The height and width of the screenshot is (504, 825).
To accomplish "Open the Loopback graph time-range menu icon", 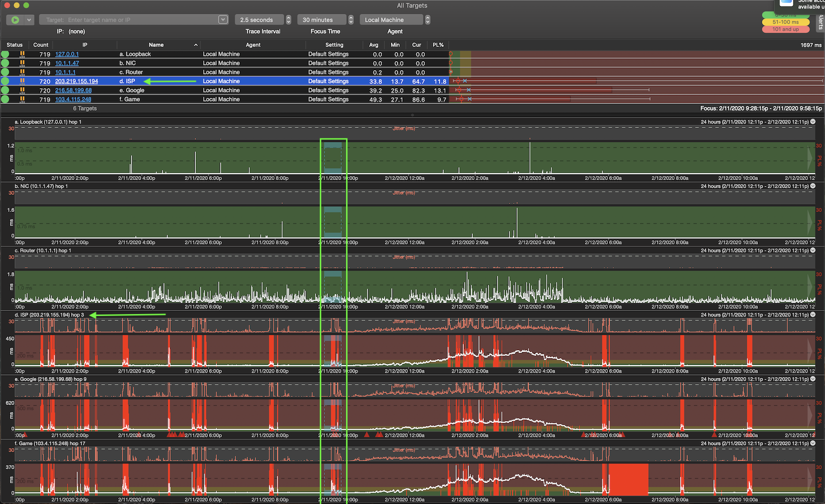I will [813, 122].
